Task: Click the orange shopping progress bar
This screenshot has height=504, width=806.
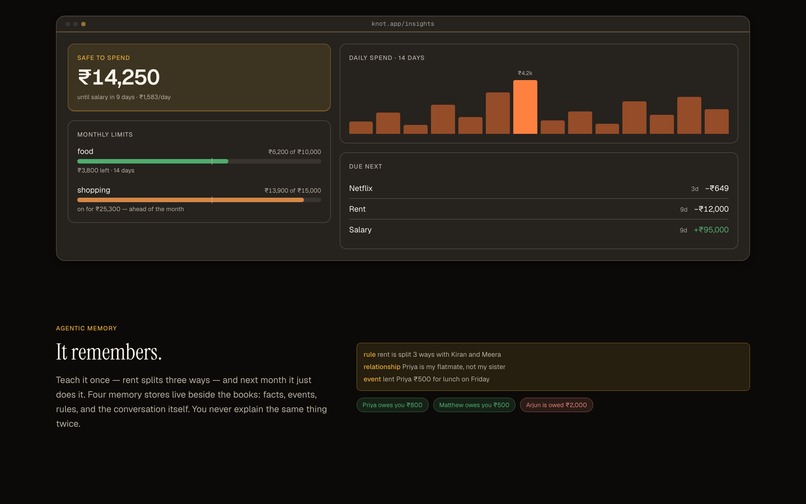Action: tap(191, 200)
